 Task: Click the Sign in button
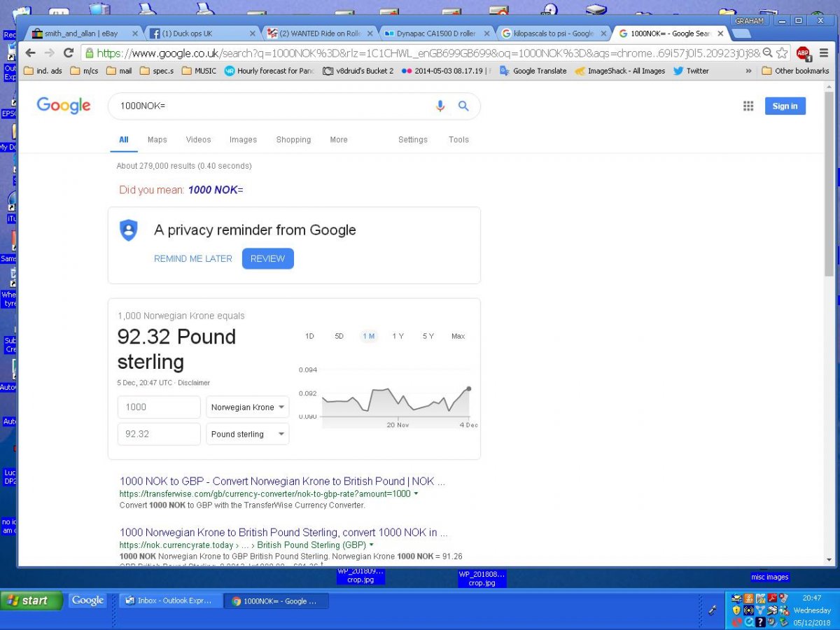tap(785, 106)
